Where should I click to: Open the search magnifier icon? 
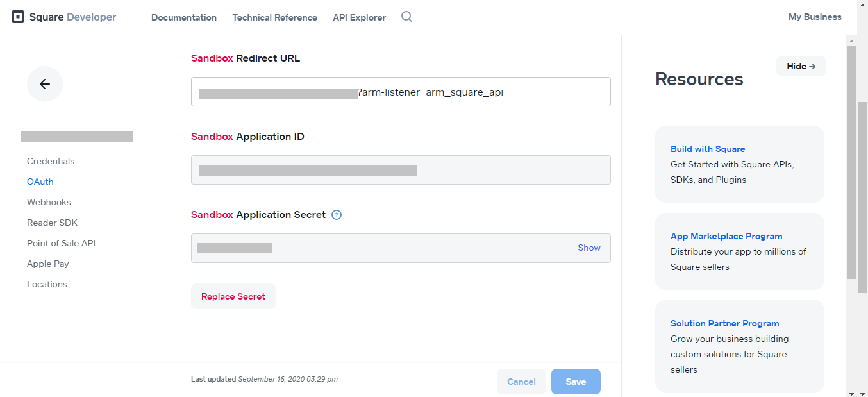[406, 17]
